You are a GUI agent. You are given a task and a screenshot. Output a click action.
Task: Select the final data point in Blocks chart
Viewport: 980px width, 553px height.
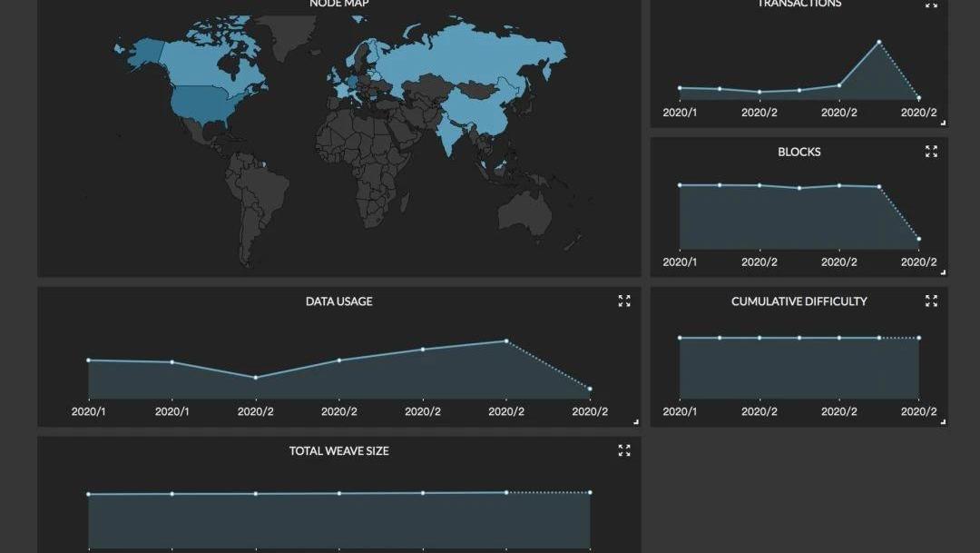(x=918, y=239)
